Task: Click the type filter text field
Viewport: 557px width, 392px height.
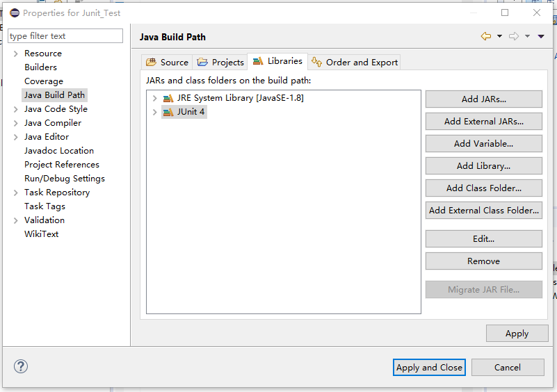Action: [x=65, y=36]
